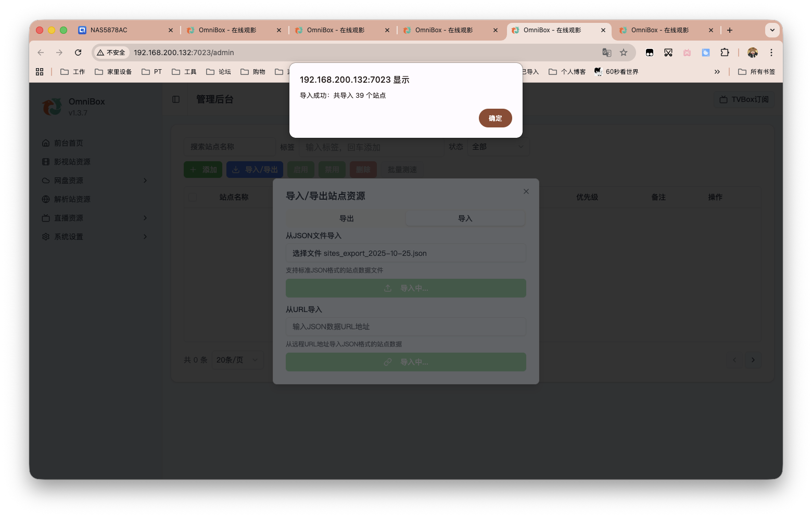Viewport: 812px width, 518px height.
Task: Switch to the 导出 tab
Action: pyautogui.click(x=346, y=218)
